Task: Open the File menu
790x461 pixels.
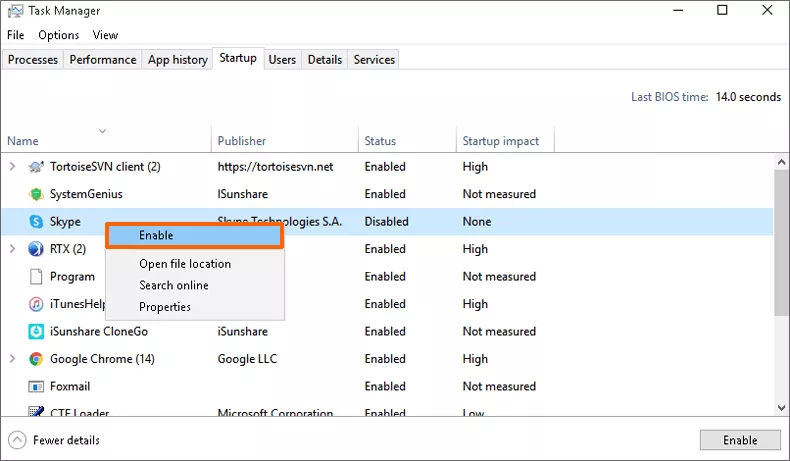Action: pyautogui.click(x=16, y=35)
